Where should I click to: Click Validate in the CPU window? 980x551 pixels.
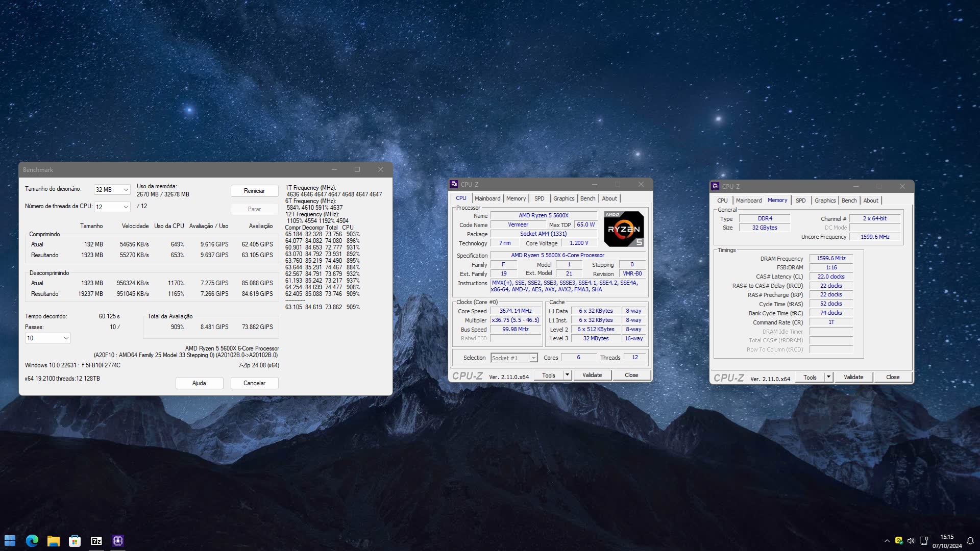tap(592, 375)
